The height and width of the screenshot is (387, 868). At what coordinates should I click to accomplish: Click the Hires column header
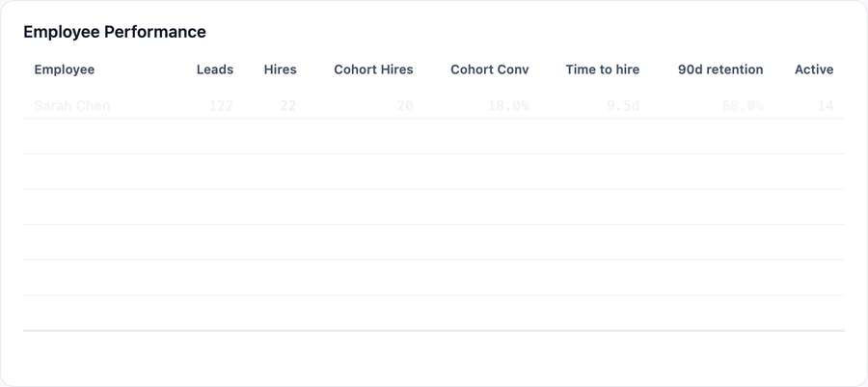pyautogui.click(x=280, y=69)
